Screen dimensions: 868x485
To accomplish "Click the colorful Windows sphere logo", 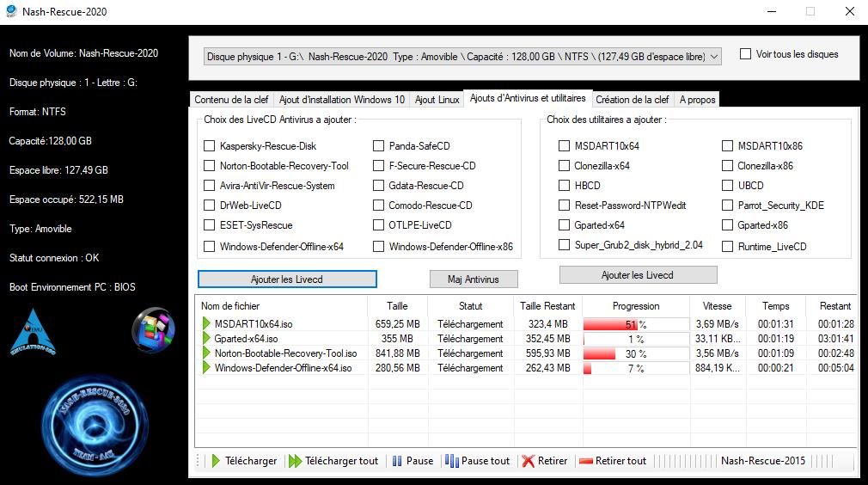I will 153,330.
